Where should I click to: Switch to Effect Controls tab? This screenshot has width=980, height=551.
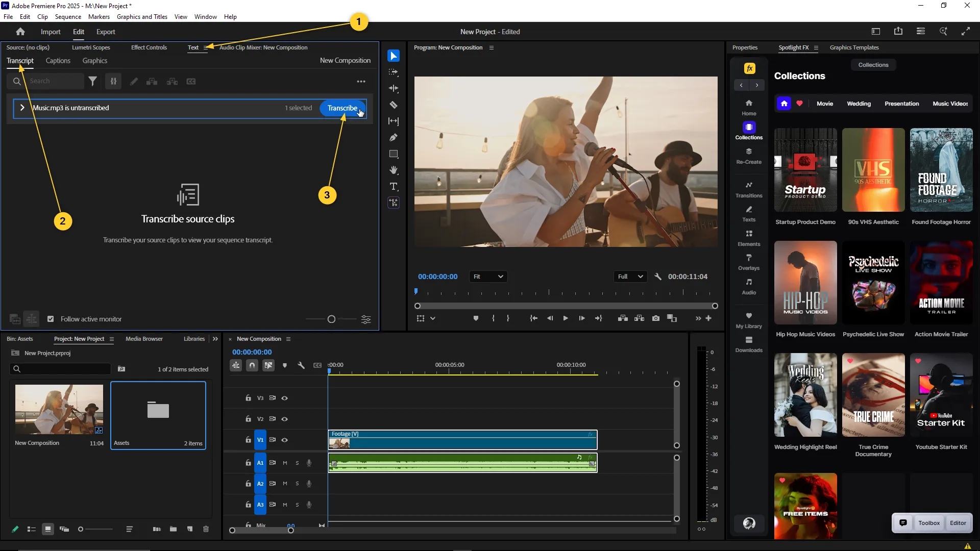(x=149, y=47)
